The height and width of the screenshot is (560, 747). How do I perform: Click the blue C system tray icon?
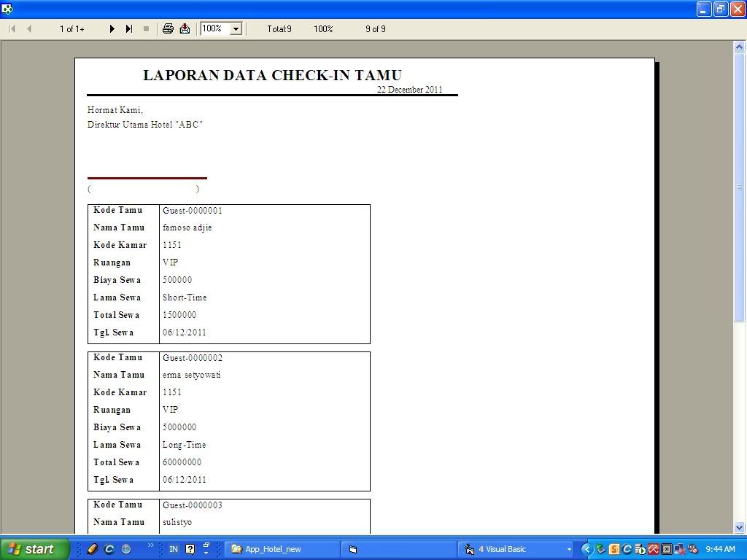pos(627,549)
